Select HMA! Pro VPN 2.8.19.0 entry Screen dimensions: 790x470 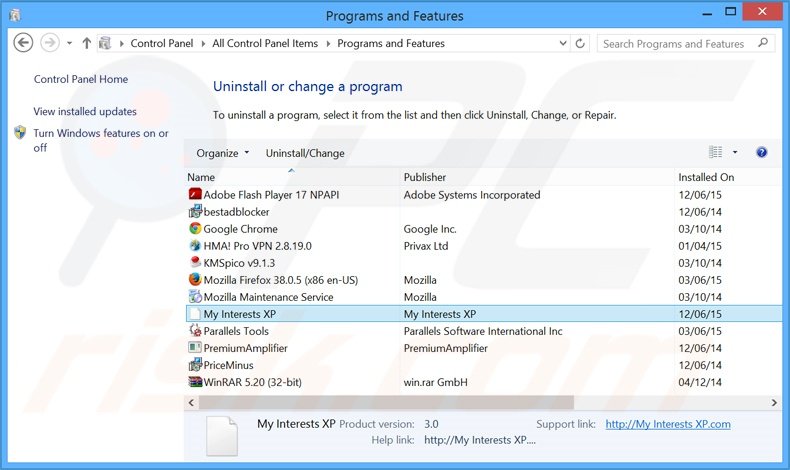257,246
